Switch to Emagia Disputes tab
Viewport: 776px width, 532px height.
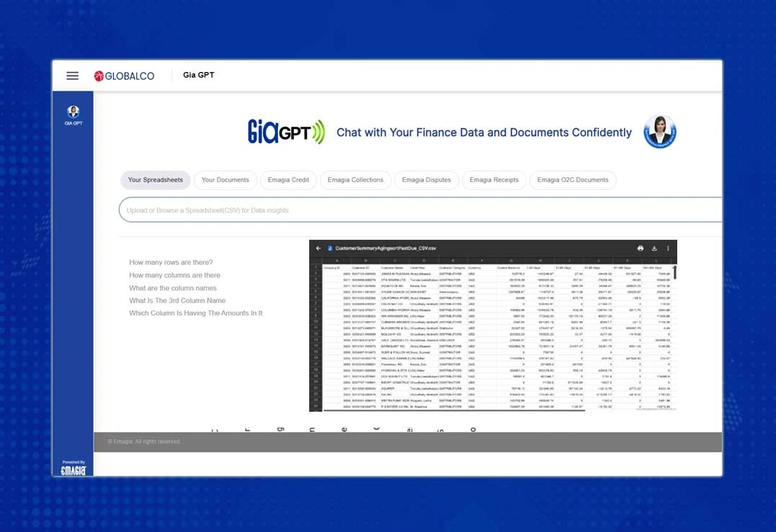(427, 180)
